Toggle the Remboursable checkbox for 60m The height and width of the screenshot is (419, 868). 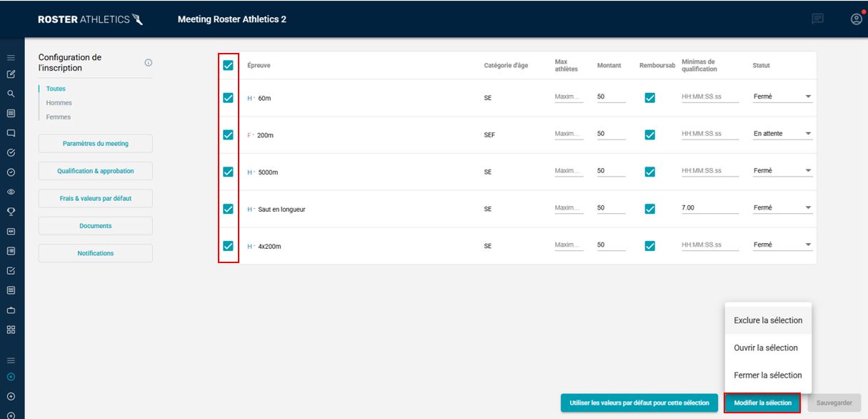pos(649,98)
